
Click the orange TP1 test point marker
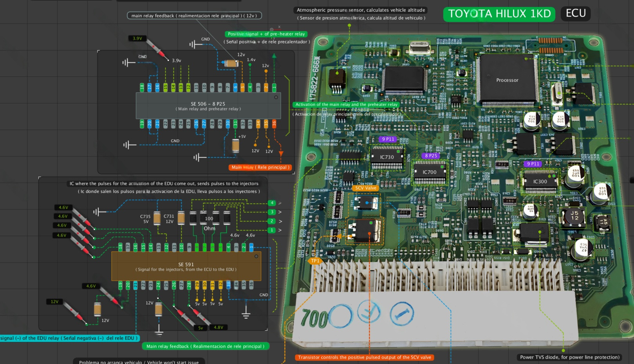[x=315, y=261]
